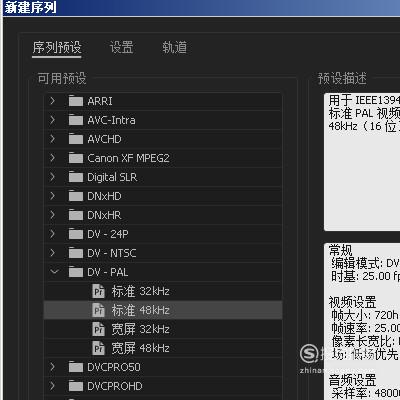Expand the DV - 24P folder
This screenshot has width=400, height=400.
pos(52,234)
